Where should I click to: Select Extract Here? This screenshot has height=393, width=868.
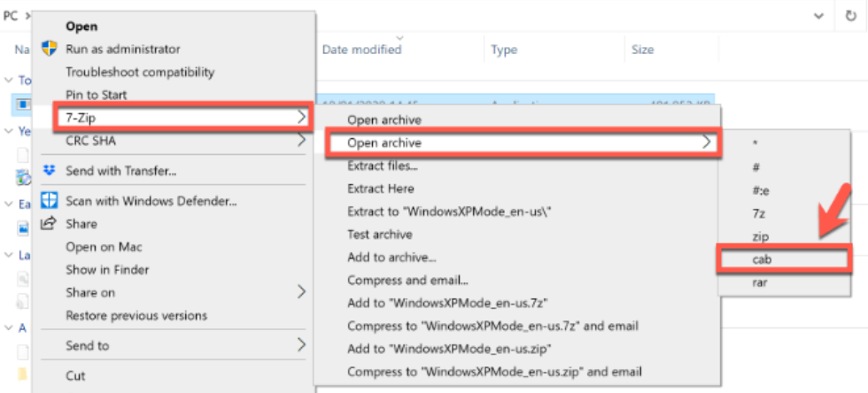click(x=381, y=189)
